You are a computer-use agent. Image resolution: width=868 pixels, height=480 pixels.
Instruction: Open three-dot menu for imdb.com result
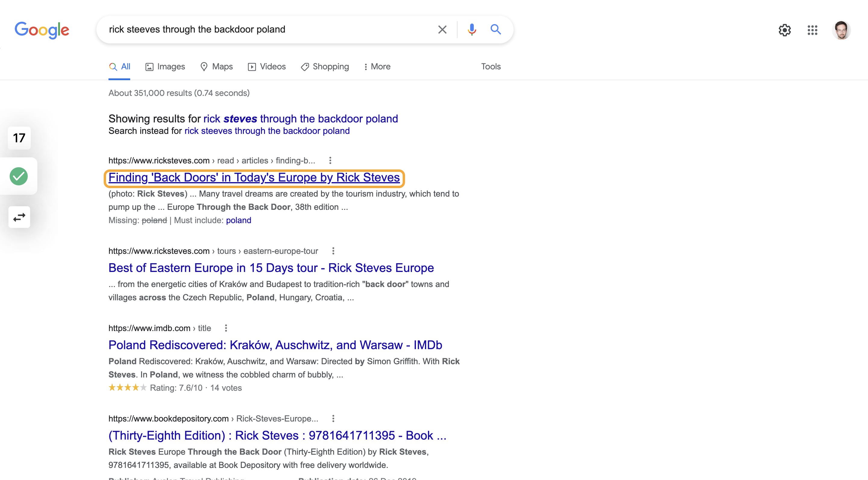tap(226, 328)
